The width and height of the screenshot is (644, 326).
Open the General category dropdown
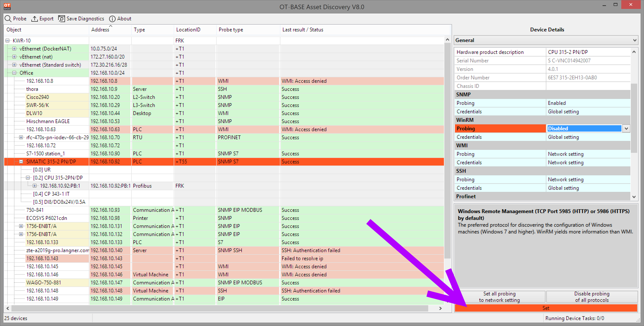click(546, 40)
